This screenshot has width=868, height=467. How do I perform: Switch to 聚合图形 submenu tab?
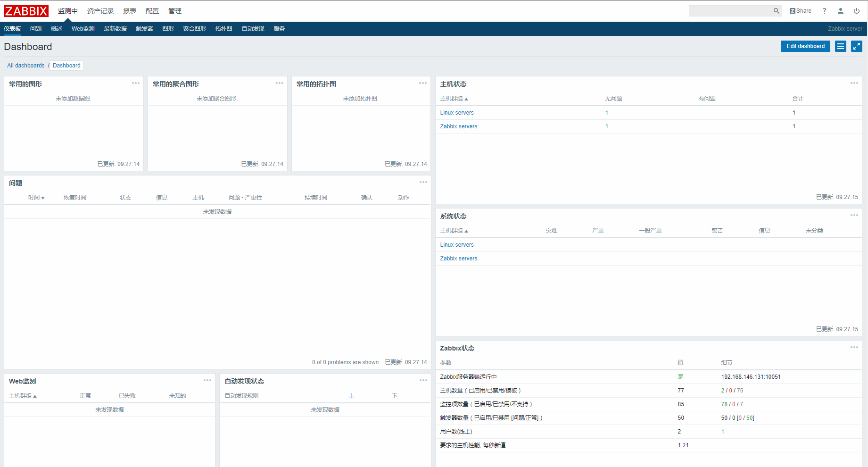tap(194, 29)
